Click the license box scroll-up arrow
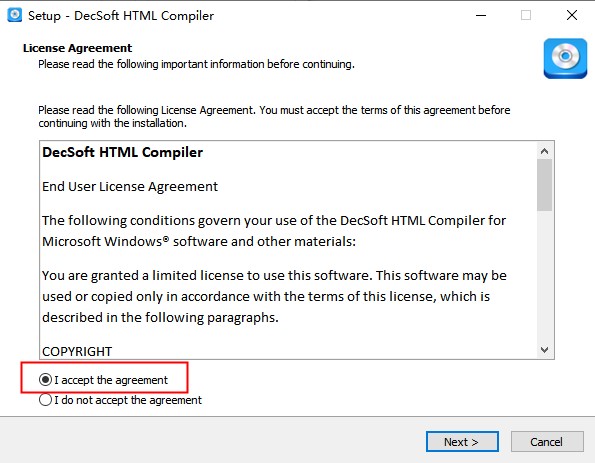This screenshot has height=463, width=595. coord(544,151)
